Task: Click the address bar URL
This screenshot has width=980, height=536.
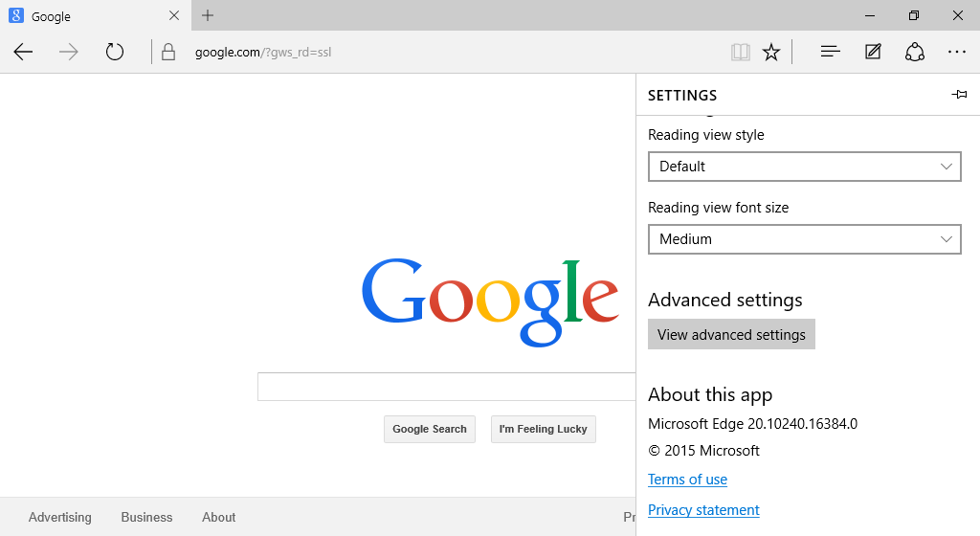Action: (x=263, y=53)
